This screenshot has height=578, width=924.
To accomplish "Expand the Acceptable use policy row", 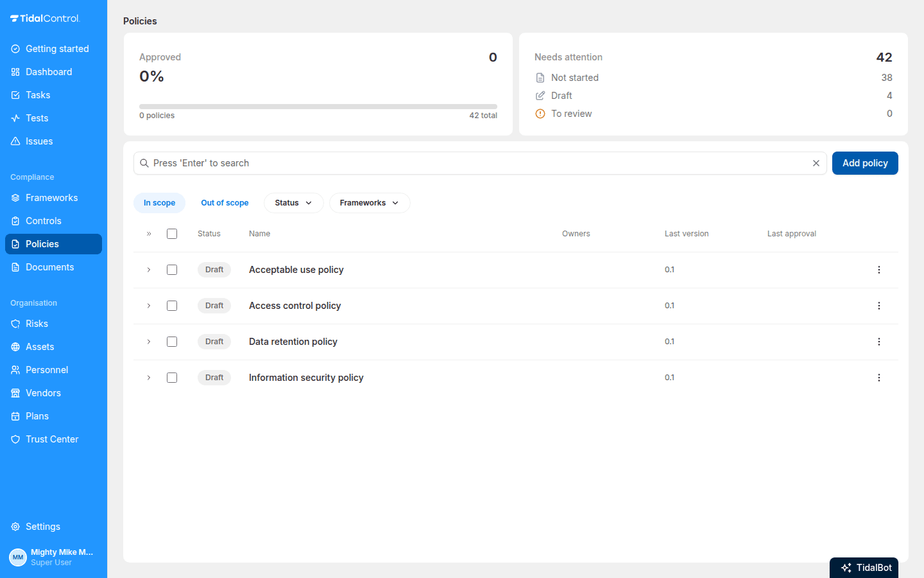I will click(149, 270).
